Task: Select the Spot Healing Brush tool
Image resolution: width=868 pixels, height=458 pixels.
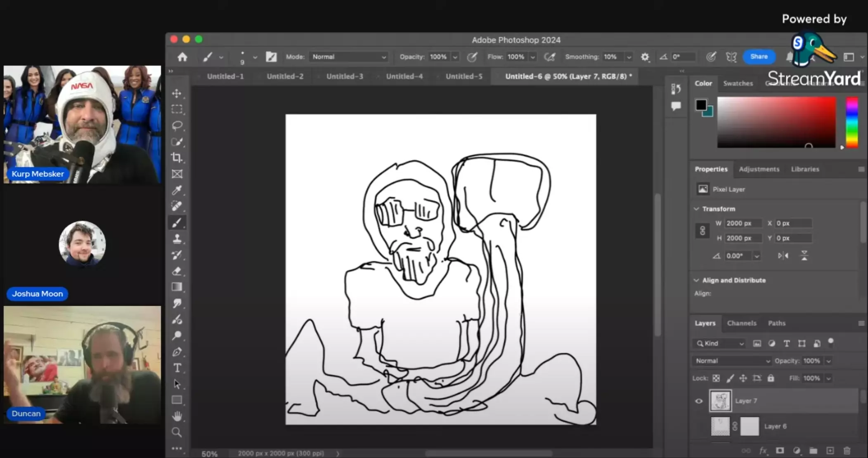Action: point(177,206)
